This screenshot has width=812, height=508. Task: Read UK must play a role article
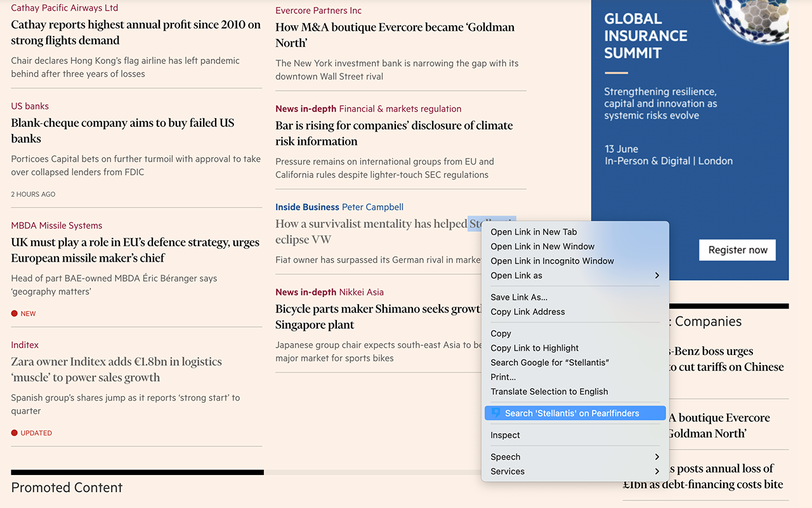click(135, 250)
